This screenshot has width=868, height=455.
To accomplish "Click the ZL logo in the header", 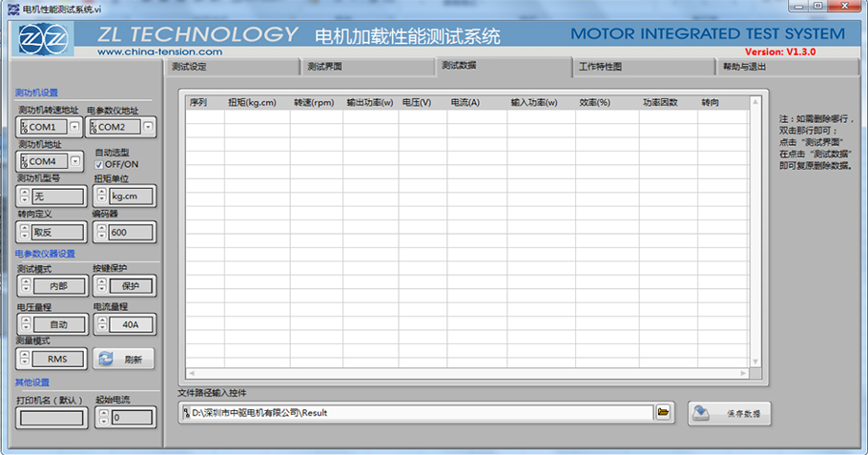I will point(45,39).
